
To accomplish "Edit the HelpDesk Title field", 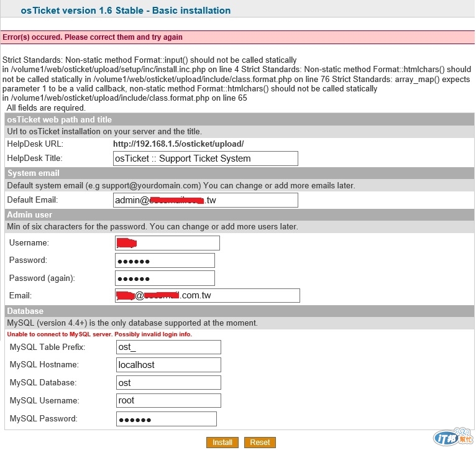I will coord(206,158).
